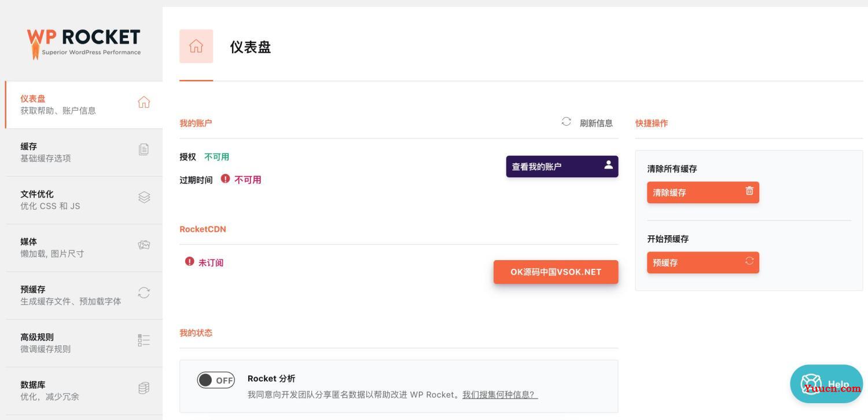Open the 文件优化 sidebar menu item
Screen dimensions: 868x420
pos(84,200)
